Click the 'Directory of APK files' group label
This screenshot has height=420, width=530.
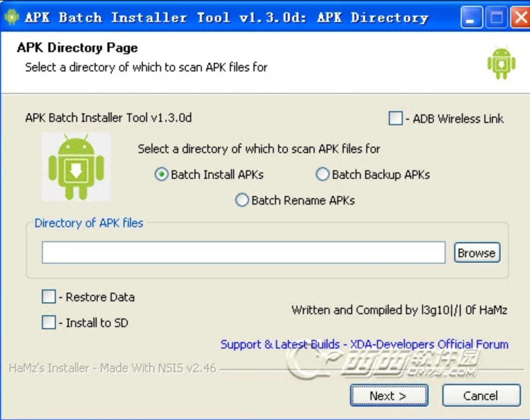89,223
